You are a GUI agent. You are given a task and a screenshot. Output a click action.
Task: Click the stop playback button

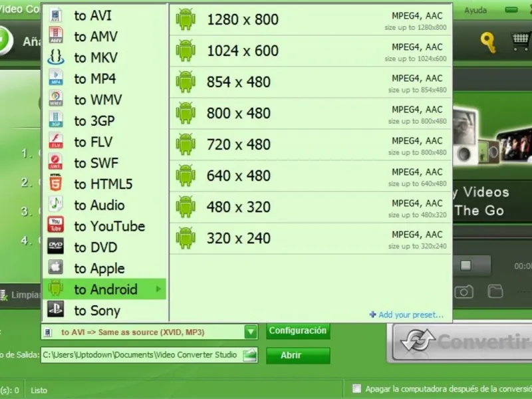pyautogui.click(x=465, y=265)
